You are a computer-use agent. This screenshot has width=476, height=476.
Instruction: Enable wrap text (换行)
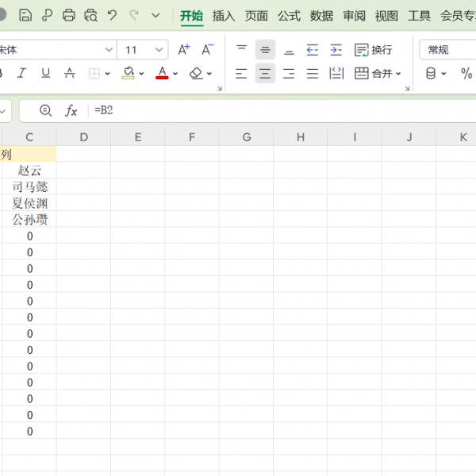(374, 49)
